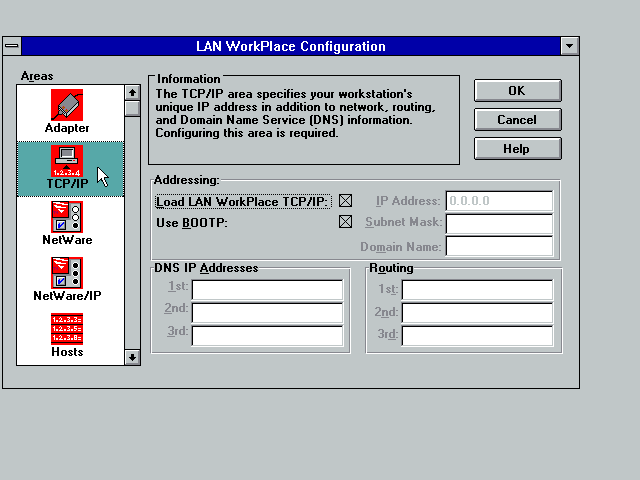Select the TCP/IP area icon

click(x=67, y=161)
